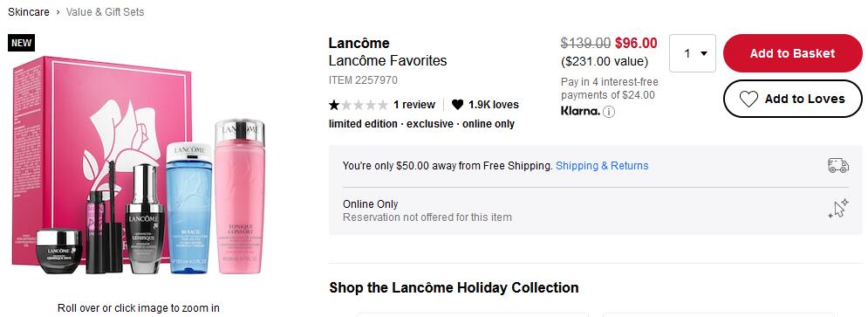The image size is (868, 317).
Task: Click the breadcrumb chevron after Skincare
Action: tap(58, 11)
